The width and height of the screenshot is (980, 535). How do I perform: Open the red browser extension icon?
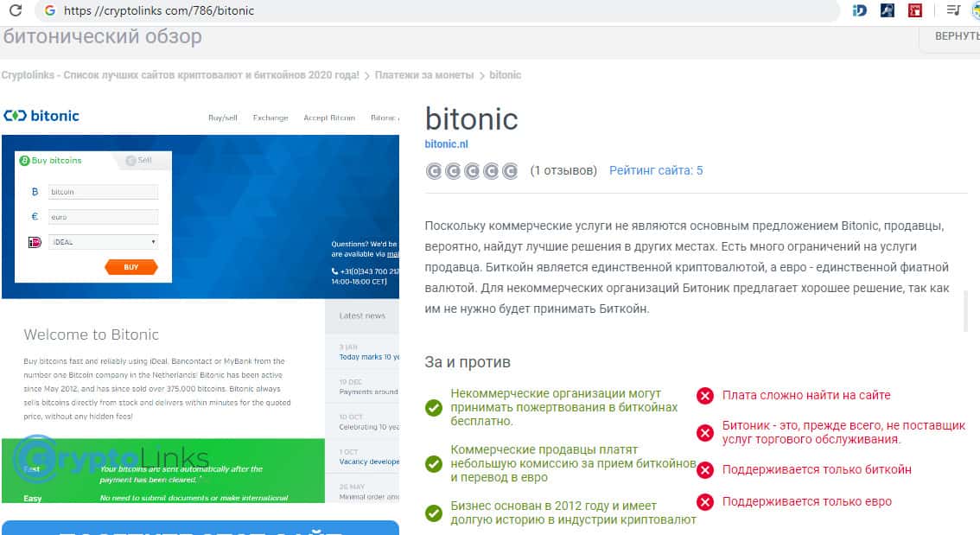point(915,10)
